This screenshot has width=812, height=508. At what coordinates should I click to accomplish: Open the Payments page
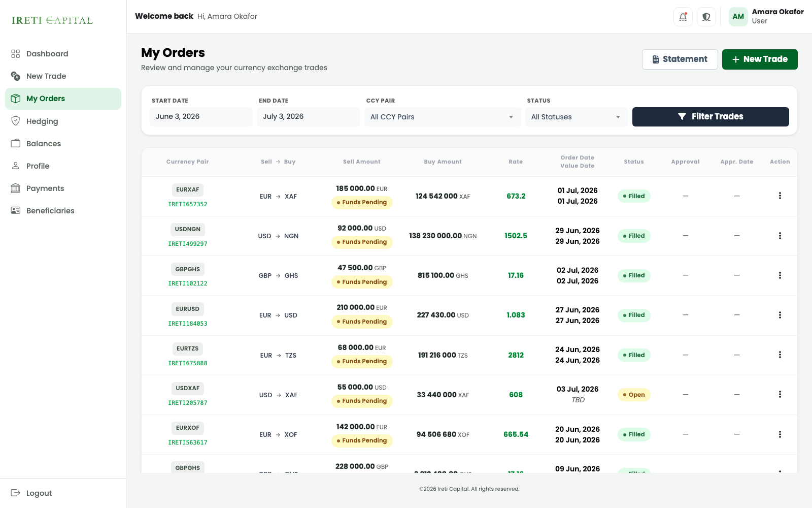click(x=63, y=188)
